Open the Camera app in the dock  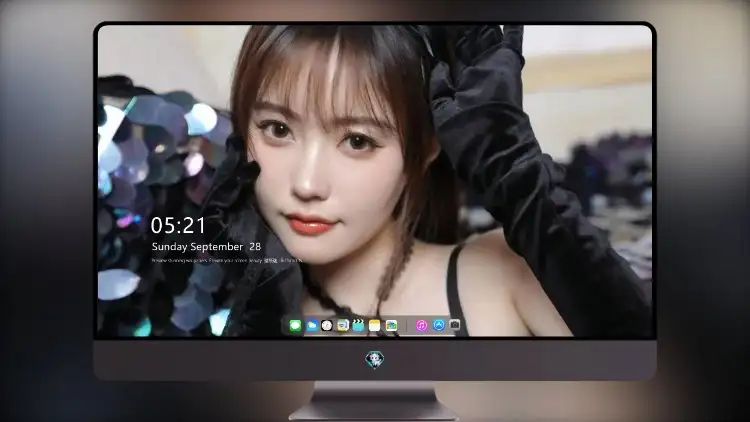click(455, 325)
